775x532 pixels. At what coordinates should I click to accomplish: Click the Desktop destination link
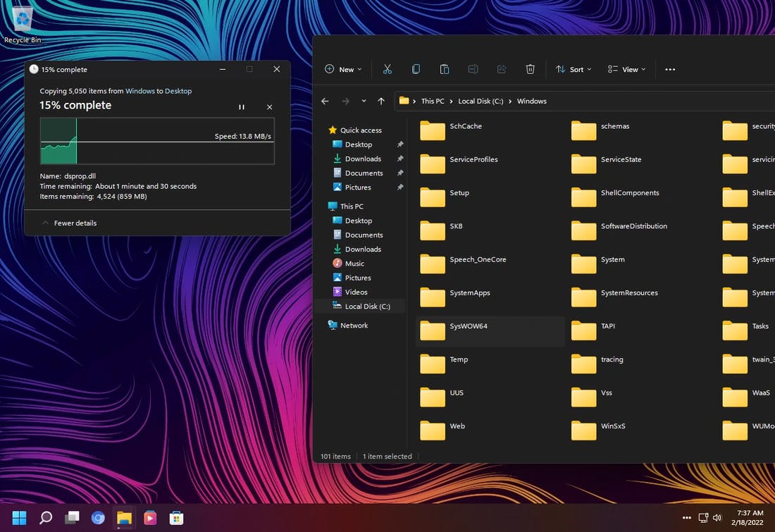tap(178, 91)
